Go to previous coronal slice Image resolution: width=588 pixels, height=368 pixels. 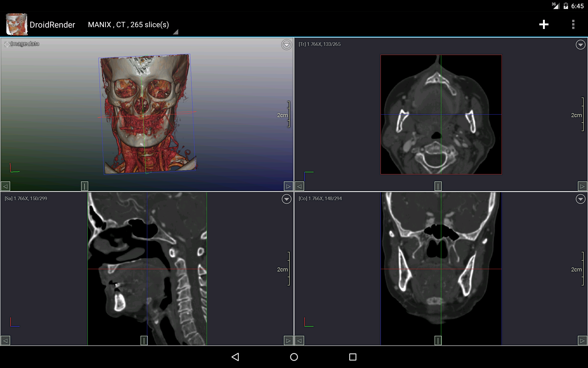[299, 340]
